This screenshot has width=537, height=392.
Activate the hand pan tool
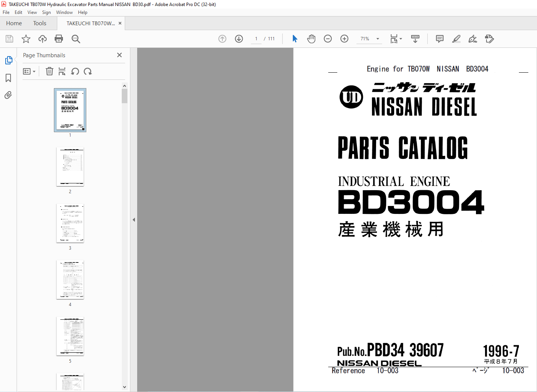point(311,39)
